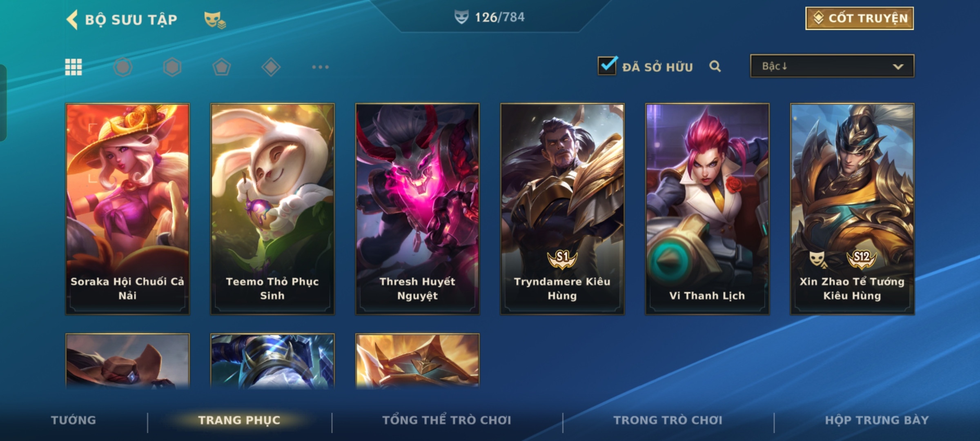Uncheck the Đã Sở Hữu checkbox

(x=607, y=65)
